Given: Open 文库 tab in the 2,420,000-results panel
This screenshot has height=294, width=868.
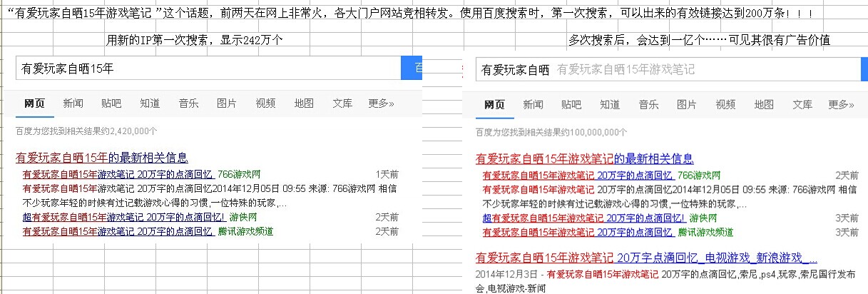Looking at the screenshot, I should 342,103.
